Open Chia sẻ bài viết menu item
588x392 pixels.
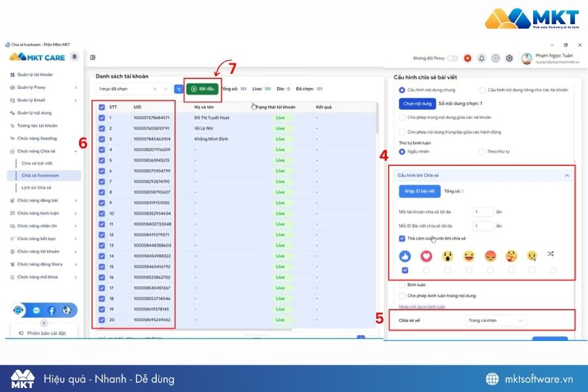tap(37, 163)
